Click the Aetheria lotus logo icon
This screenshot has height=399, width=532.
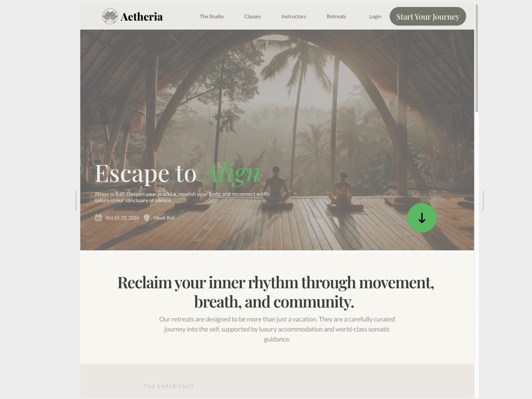coord(110,16)
